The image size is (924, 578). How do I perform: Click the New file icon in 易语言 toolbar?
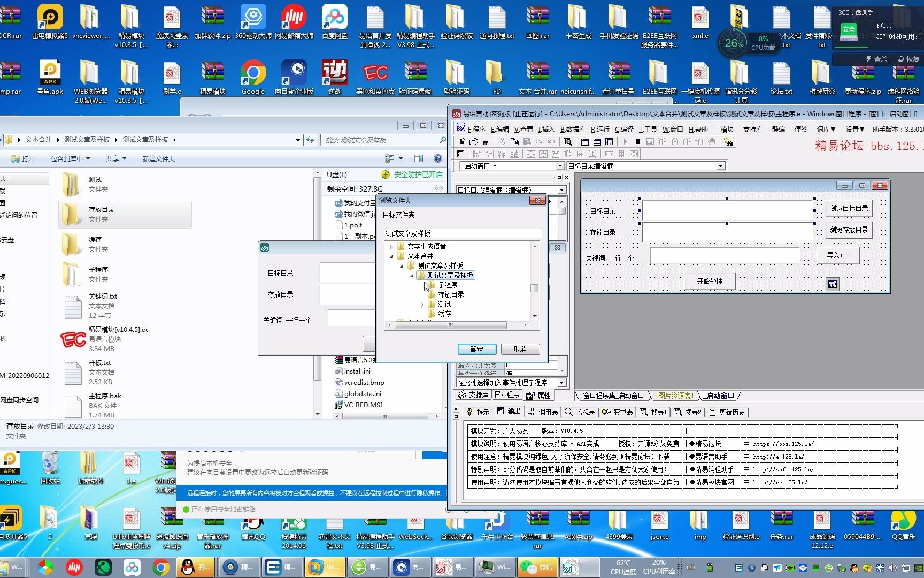coord(461,142)
